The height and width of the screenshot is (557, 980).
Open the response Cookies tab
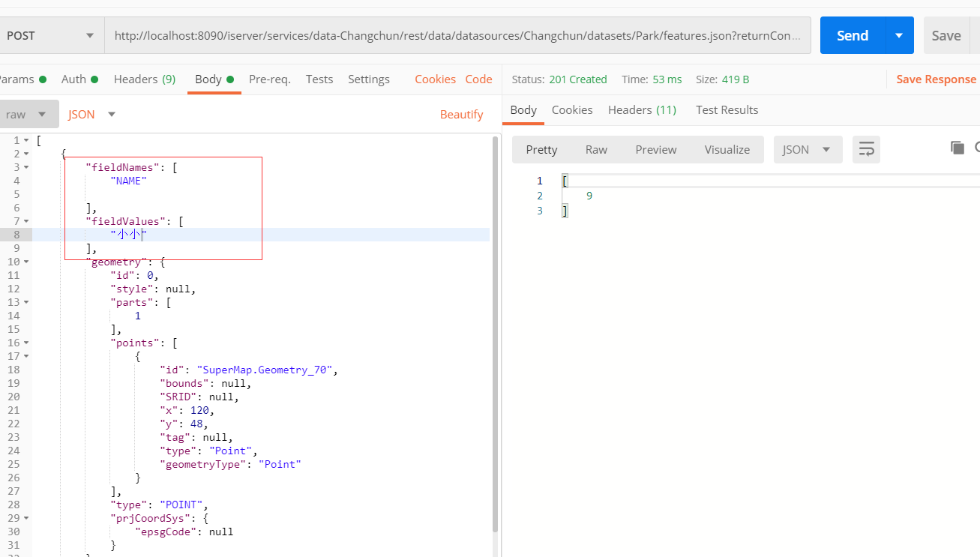tap(572, 109)
